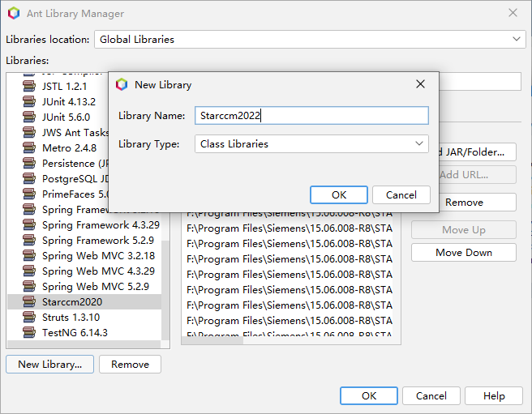532x414 pixels.
Task: Confirm New Library dialog with OK
Action: [339, 195]
